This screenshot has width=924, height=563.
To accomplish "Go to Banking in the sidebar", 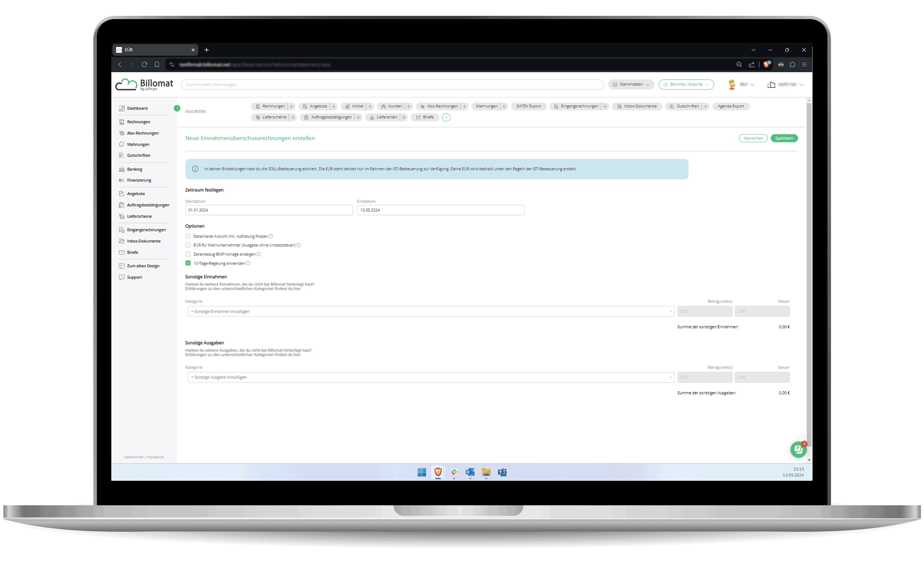I will (x=134, y=170).
